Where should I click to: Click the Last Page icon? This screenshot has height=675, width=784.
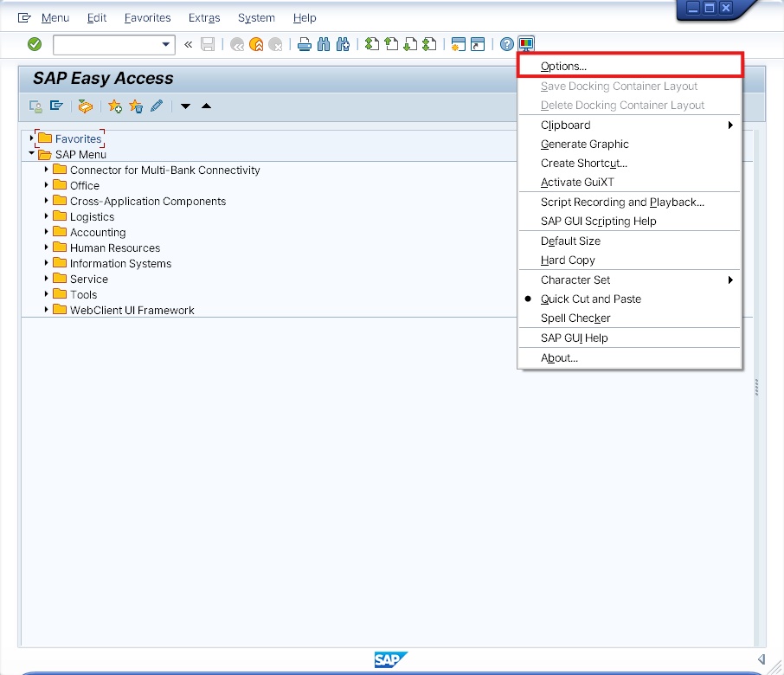[429, 44]
